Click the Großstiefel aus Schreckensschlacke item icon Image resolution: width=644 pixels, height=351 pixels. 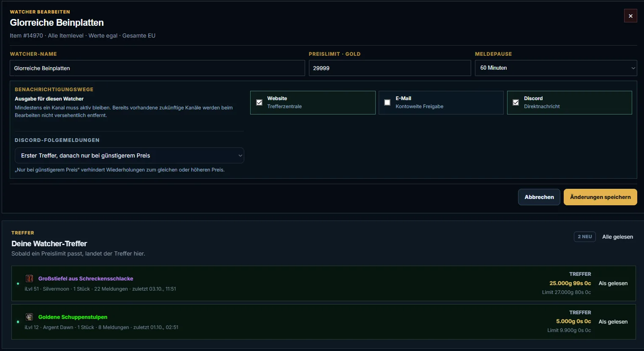pyautogui.click(x=29, y=278)
